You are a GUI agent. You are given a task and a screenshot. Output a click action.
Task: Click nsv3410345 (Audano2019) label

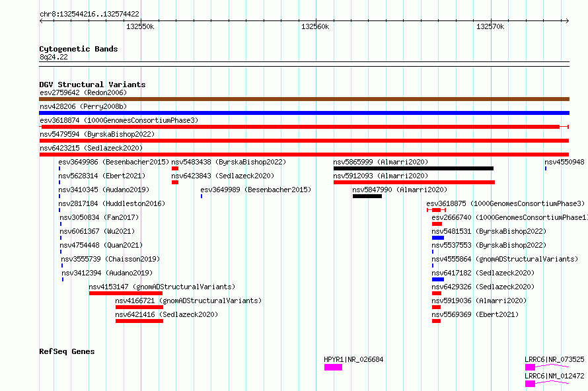tap(104, 190)
